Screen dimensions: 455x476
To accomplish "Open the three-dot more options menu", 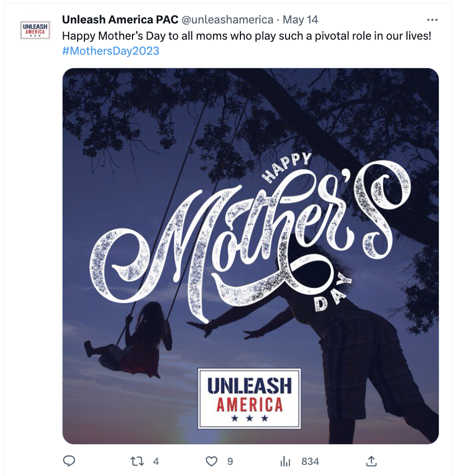I will [x=432, y=20].
